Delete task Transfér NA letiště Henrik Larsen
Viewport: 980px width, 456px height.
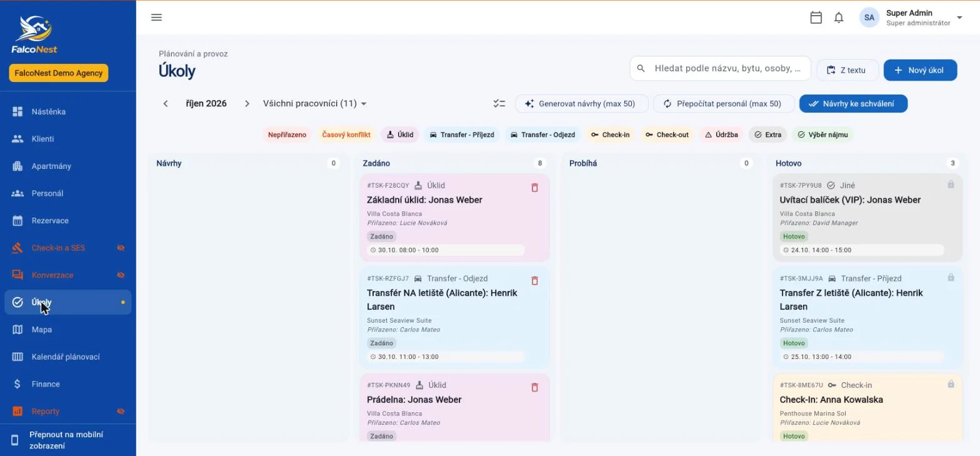[x=534, y=281]
